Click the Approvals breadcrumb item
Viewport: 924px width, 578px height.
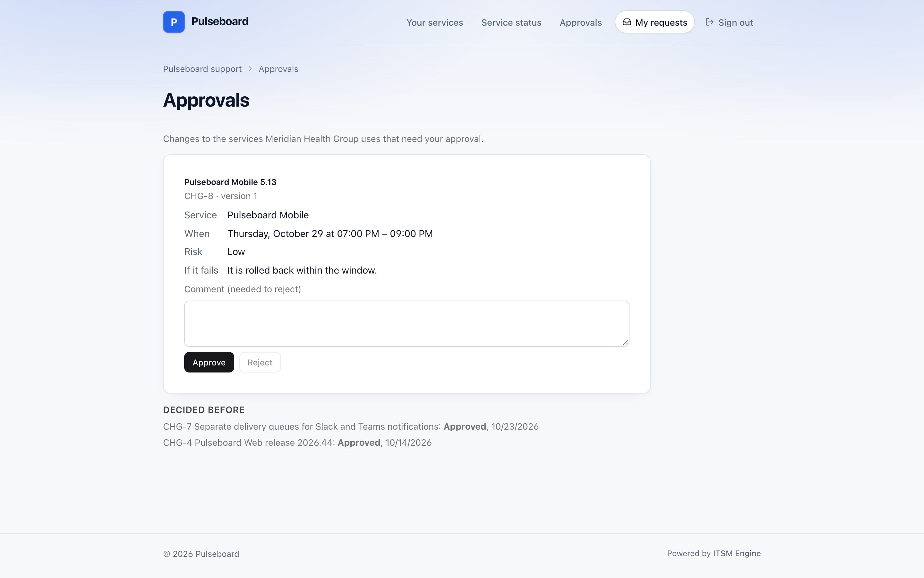(278, 69)
